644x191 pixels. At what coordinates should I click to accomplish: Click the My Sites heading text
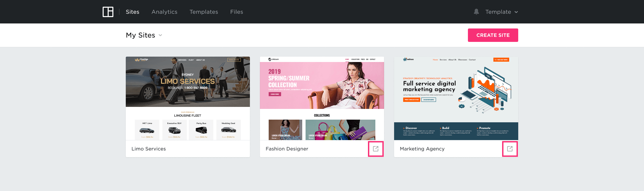tap(141, 35)
